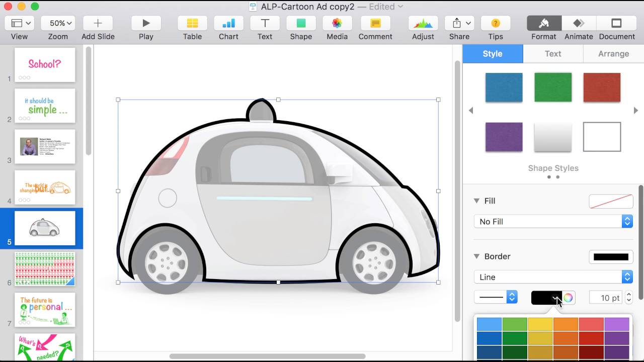Open the title bar Edited dropdown chevron

[400, 7]
